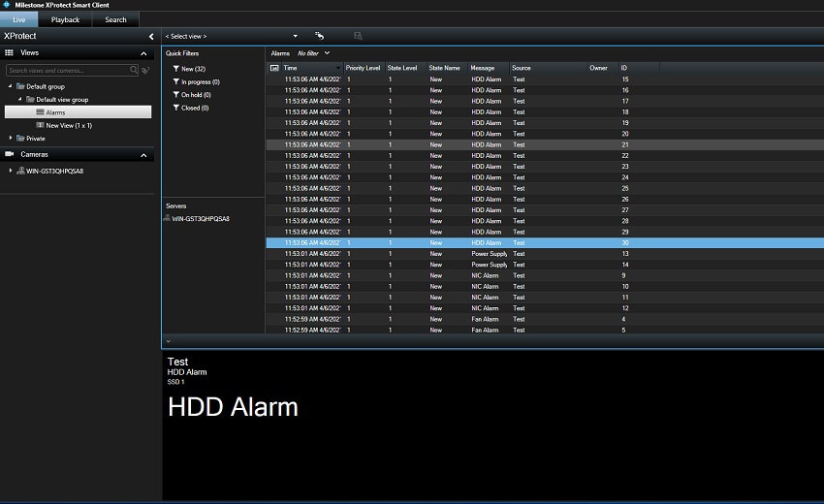824x504 pixels.
Task: Expand the WIN-GST3QHPQSA8 camera server node
Action: click(10, 171)
